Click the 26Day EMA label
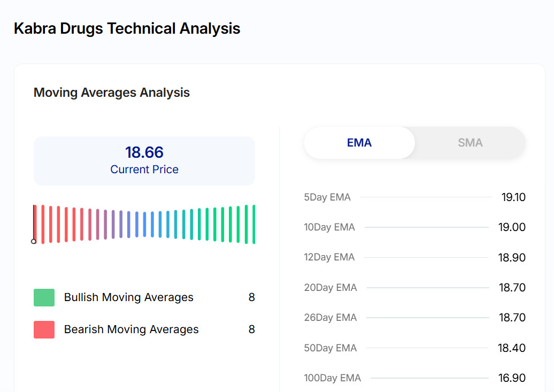Viewport: 554px width, 392px height. coord(330,318)
